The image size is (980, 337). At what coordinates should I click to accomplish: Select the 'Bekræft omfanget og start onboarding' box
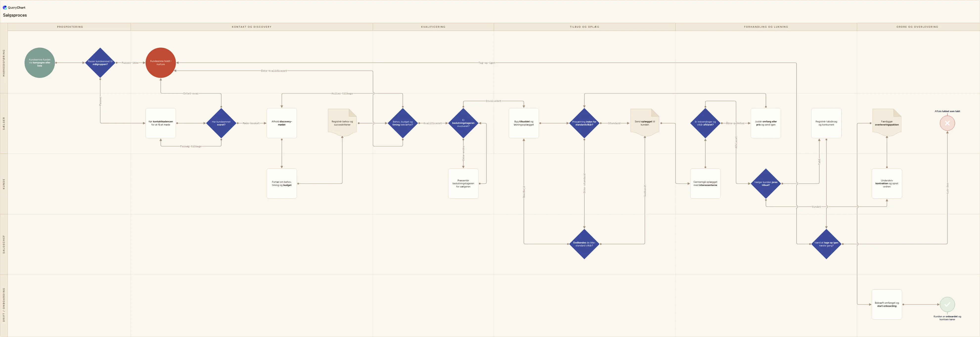886,304
